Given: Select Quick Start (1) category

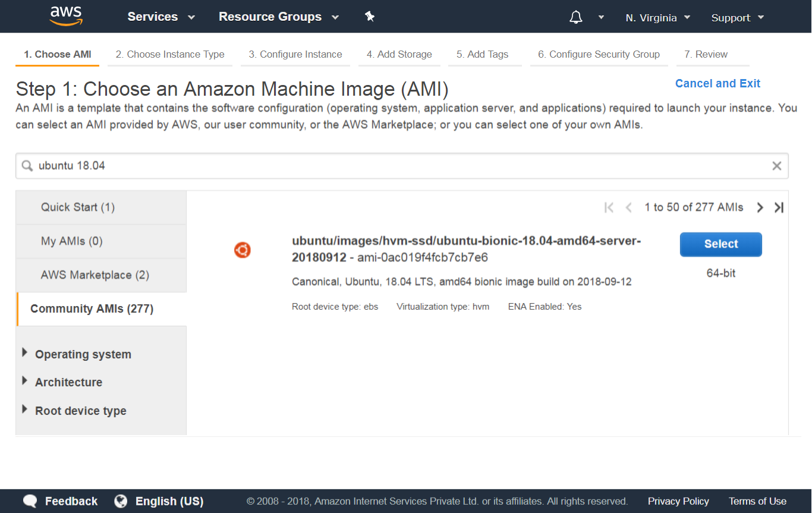Looking at the screenshot, I should point(102,207).
